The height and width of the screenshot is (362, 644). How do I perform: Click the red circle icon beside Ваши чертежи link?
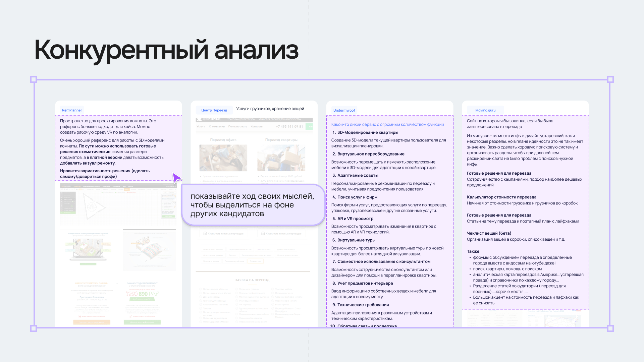79,316
